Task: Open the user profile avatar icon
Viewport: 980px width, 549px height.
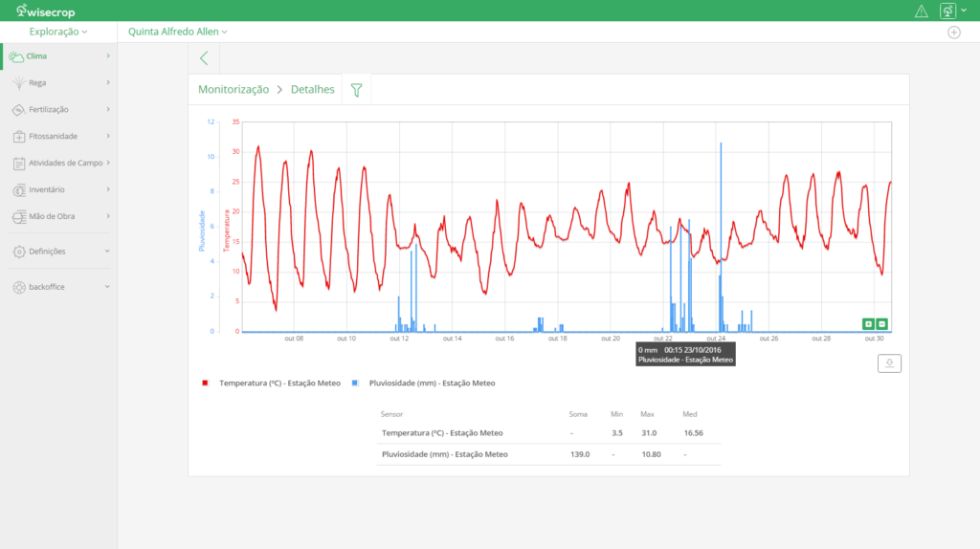Action: [x=947, y=11]
